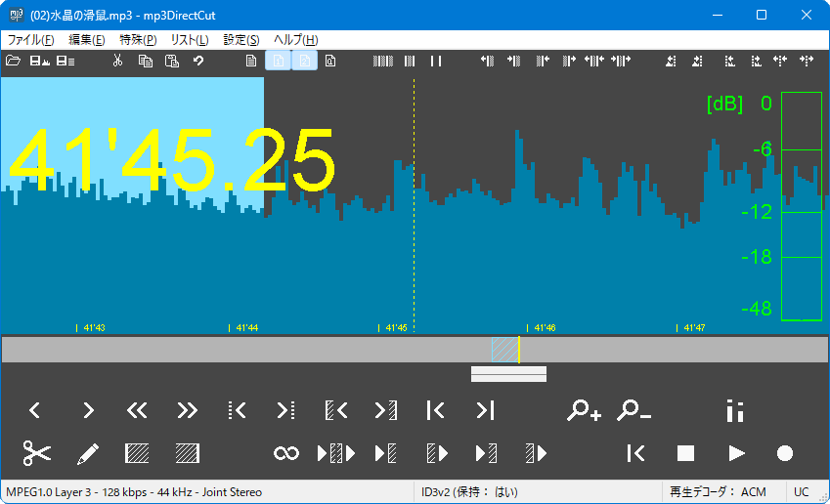Open the ヘルプ(H) menu

[x=295, y=40]
